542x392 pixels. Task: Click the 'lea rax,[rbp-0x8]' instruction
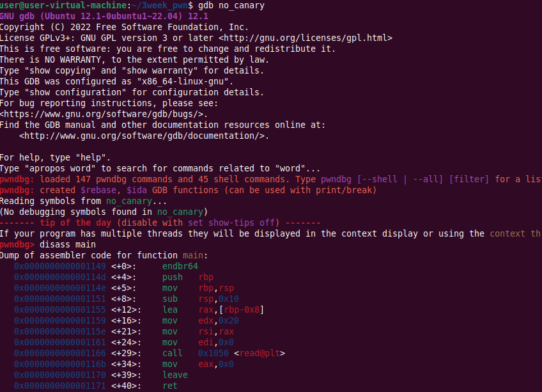(213, 310)
